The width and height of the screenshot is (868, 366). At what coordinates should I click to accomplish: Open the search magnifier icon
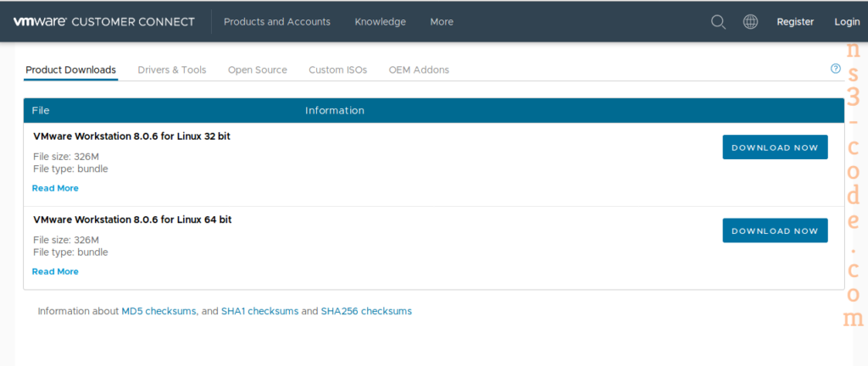(718, 22)
